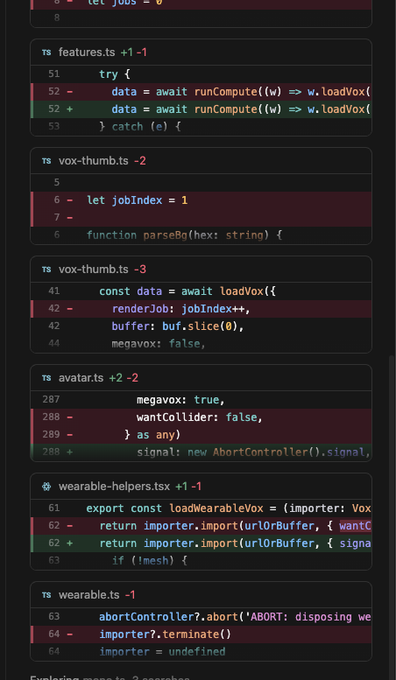Click the 'try {' line 51
The width and height of the screenshot is (396, 680).
(x=201, y=74)
